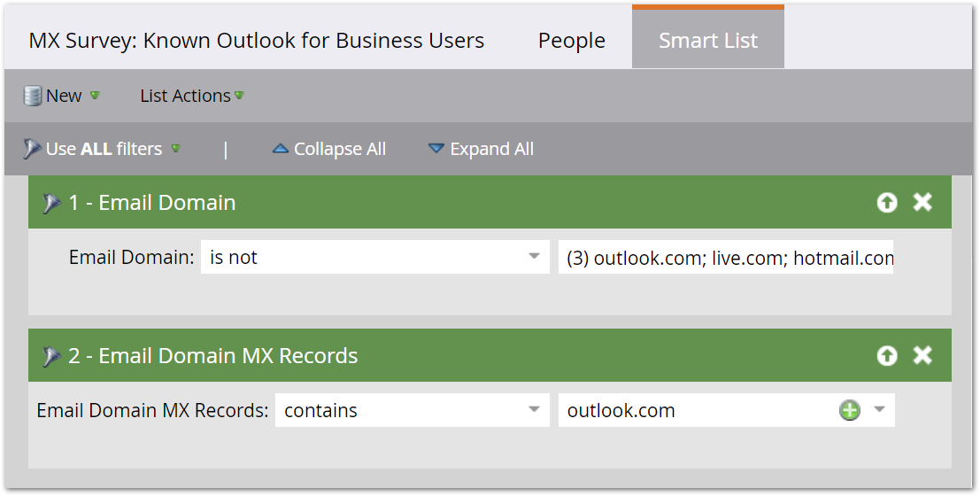Image resolution: width=980 pixels, height=496 pixels.
Task: Open MX Survey: Known Outlook for Business Users tab
Action: [256, 41]
